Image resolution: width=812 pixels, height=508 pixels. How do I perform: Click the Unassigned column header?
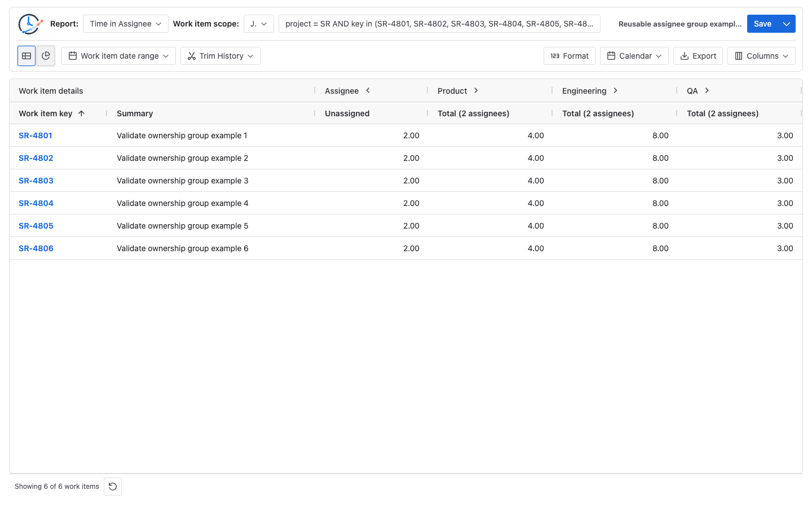point(347,113)
